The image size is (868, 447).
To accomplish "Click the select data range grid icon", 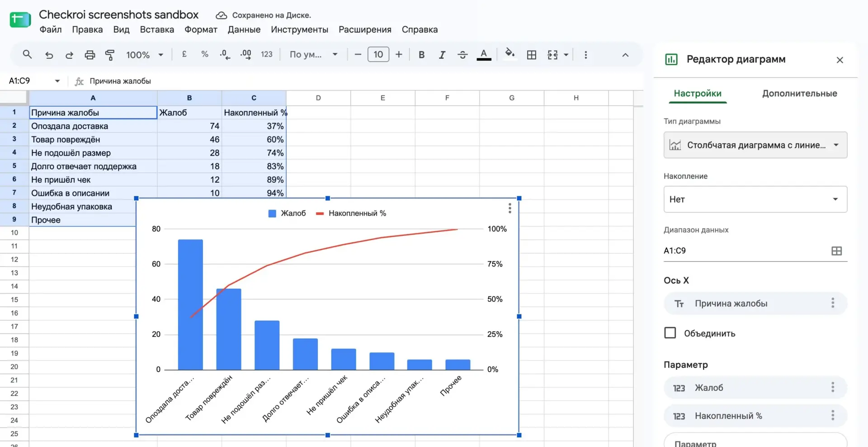I will tap(836, 251).
